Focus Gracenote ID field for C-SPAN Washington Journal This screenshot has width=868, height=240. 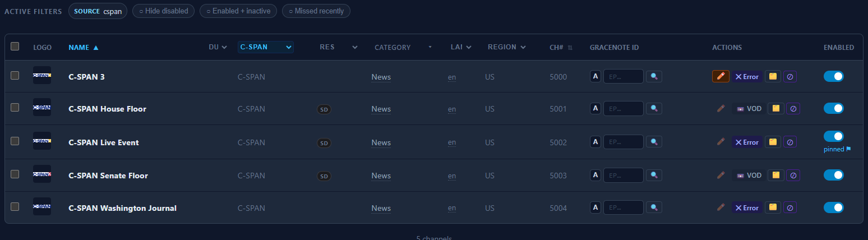623,207
